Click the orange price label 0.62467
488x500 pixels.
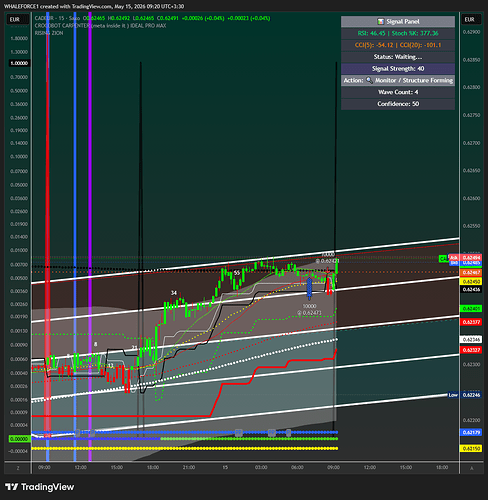(470, 273)
